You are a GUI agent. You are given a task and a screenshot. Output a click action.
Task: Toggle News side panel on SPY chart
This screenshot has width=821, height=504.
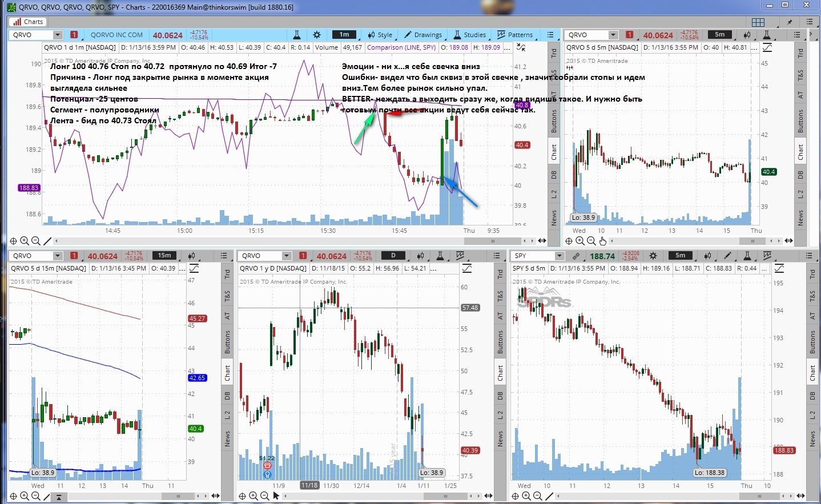pyautogui.click(x=812, y=438)
